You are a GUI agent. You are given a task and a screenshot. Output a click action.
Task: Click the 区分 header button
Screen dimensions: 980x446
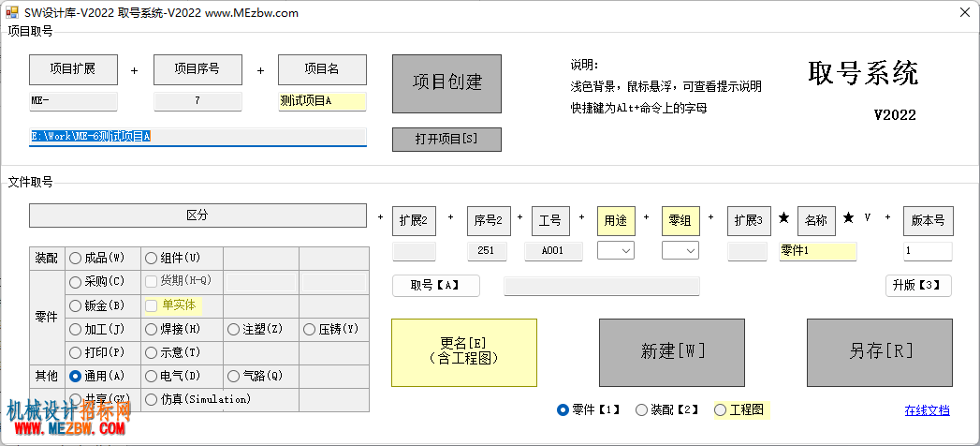[x=197, y=216]
